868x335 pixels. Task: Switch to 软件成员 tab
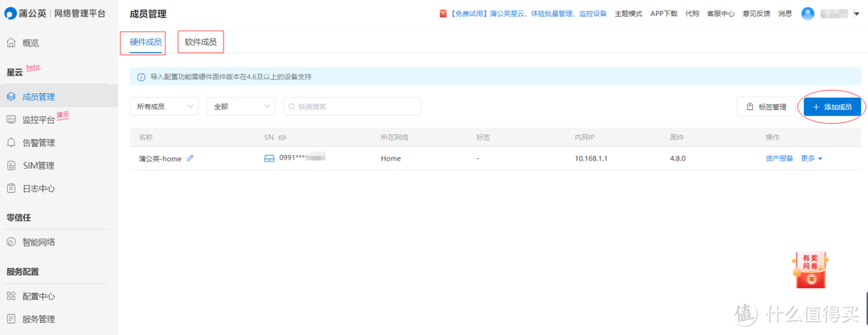coord(200,42)
